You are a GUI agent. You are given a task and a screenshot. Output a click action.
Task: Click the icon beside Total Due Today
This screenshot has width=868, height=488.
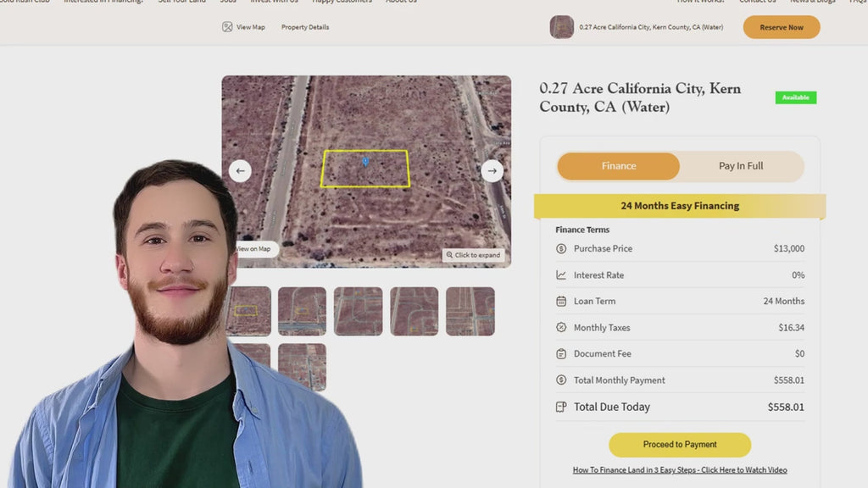(561, 408)
